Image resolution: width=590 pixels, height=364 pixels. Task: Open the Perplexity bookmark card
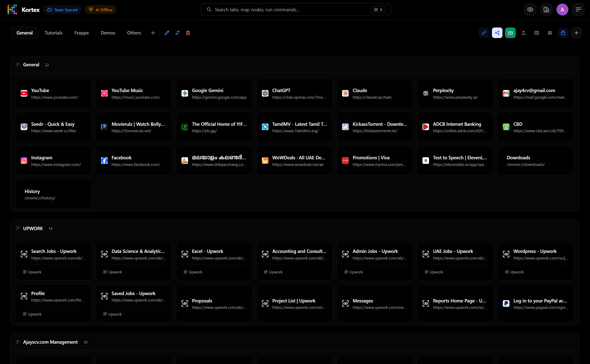(x=455, y=93)
